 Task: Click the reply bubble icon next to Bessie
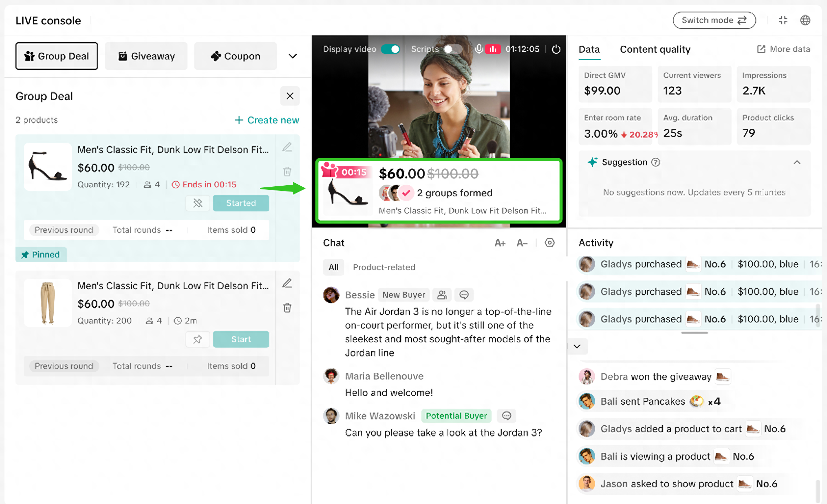(464, 295)
